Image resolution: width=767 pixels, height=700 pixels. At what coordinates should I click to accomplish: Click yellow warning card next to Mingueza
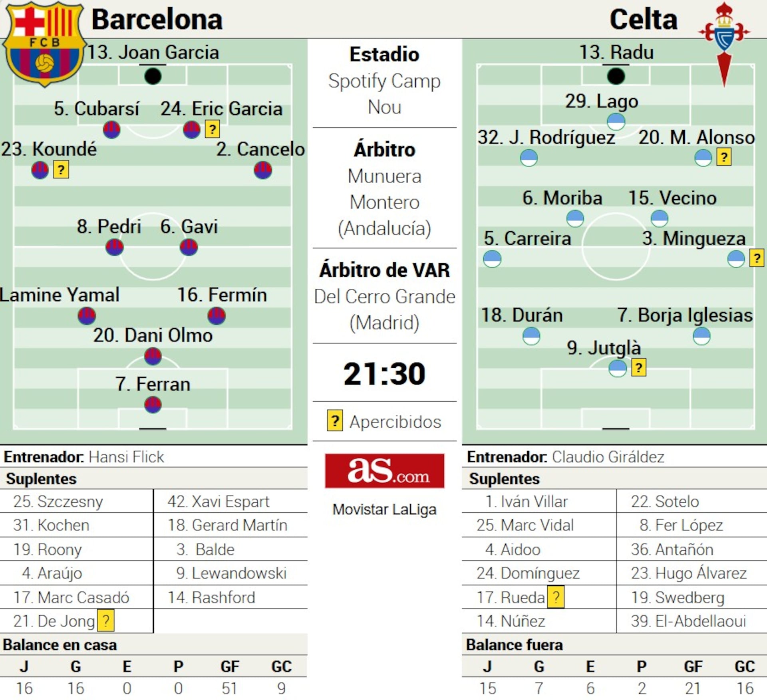point(757,258)
